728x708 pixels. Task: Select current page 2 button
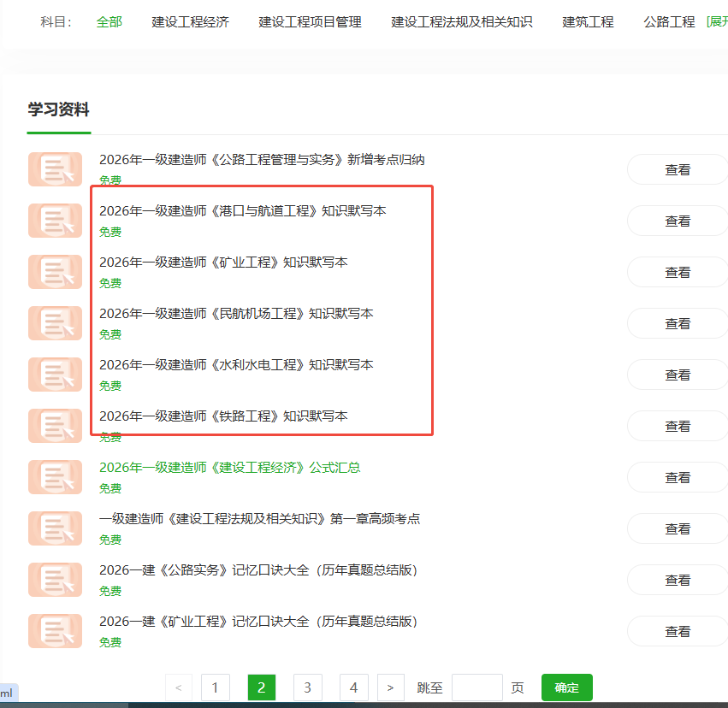coord(262,687)
